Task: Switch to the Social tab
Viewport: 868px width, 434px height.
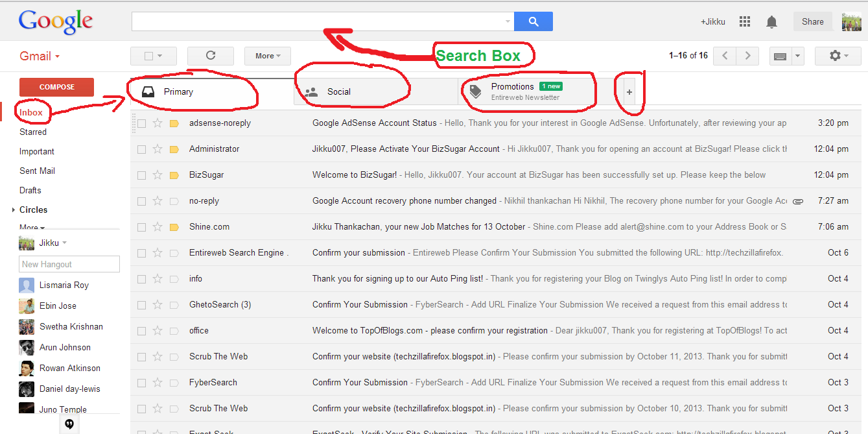Action: coord(375,92)
